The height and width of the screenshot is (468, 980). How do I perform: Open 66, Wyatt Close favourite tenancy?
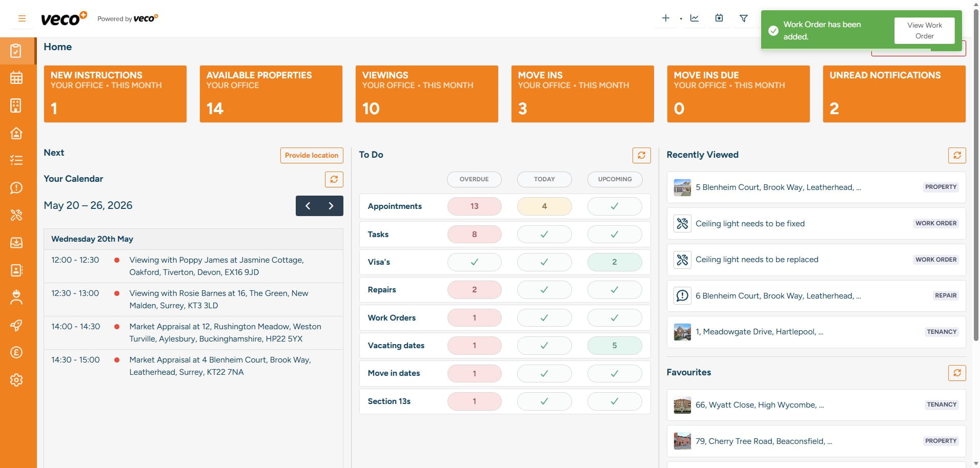[816, 405]
